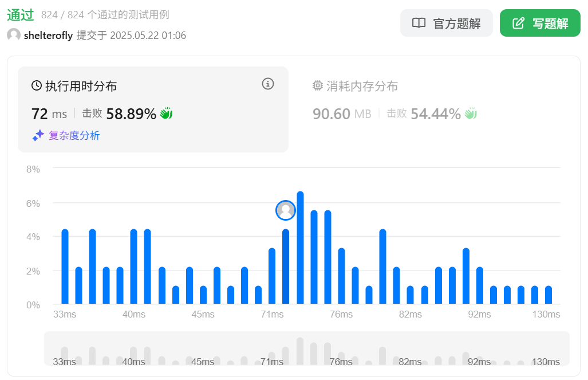Click the shelterofly username link
Screen dimensions: 588x380
(x=48, y=36)
